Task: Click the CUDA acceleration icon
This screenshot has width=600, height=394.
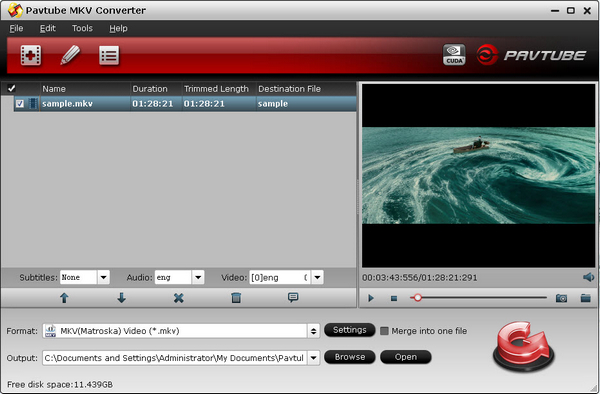Action: (x=454, y=55)
